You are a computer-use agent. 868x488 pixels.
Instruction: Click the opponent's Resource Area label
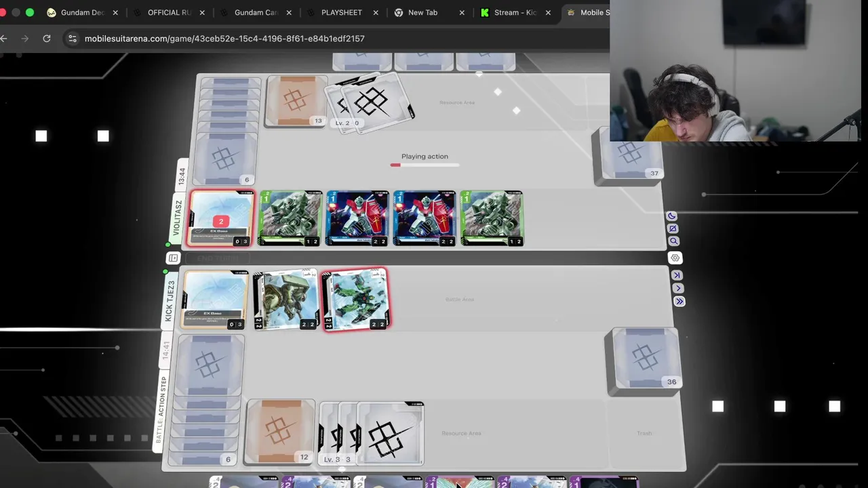457,102
